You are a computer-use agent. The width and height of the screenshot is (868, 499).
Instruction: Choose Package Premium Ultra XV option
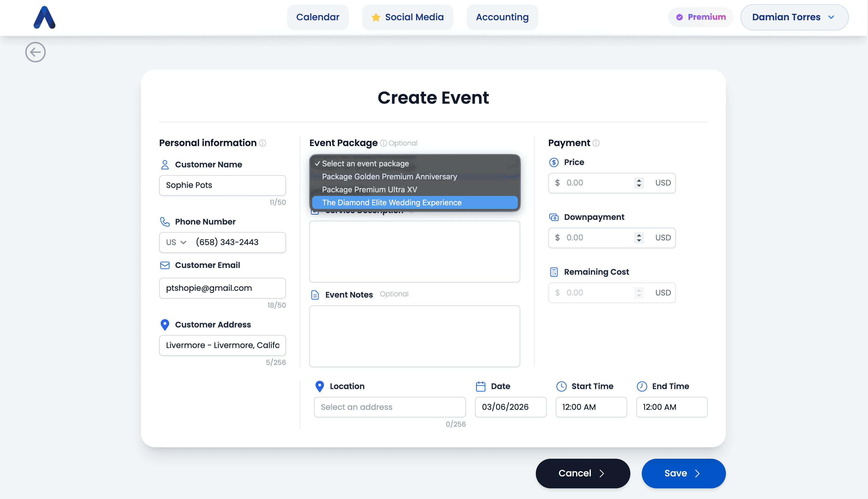369,189
